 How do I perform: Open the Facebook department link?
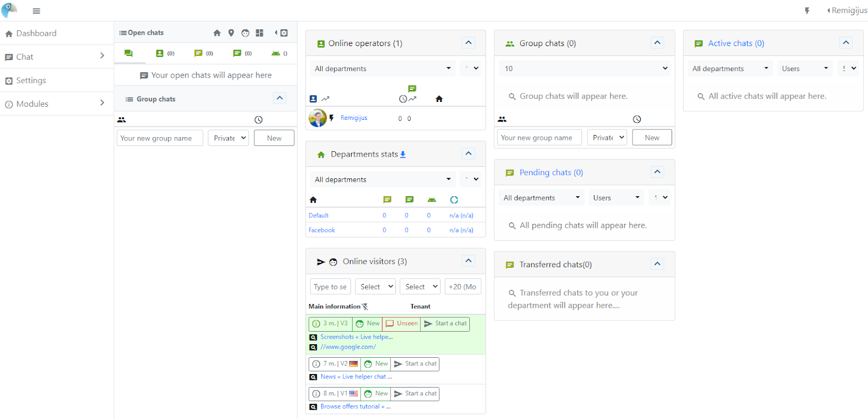322,230
